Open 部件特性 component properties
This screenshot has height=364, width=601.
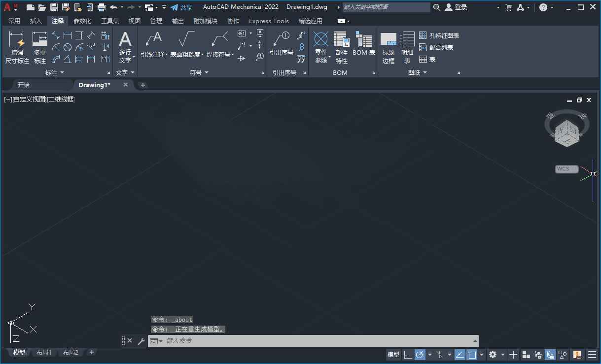342,48
